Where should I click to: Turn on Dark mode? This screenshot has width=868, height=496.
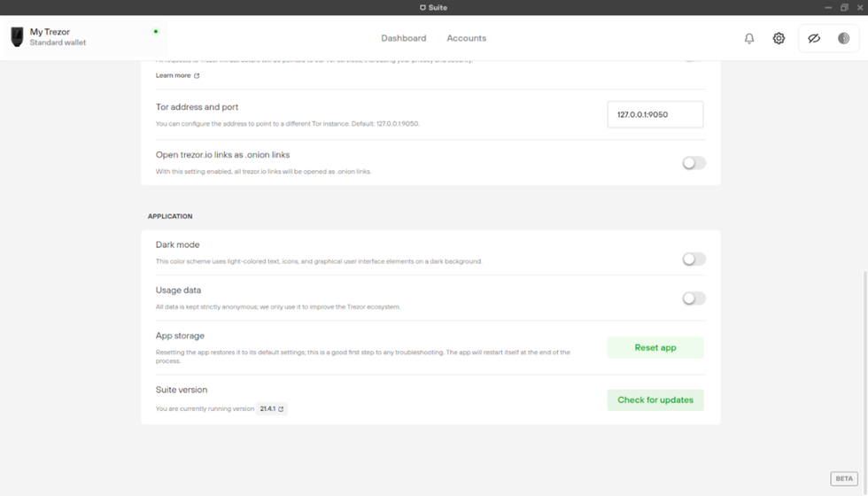tap(694, 260)
